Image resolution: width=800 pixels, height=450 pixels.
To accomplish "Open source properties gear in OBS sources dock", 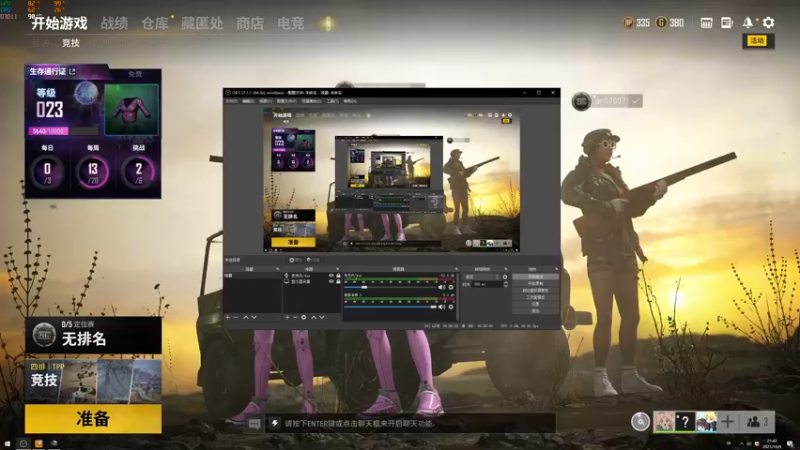I will [x=304, y=317].
